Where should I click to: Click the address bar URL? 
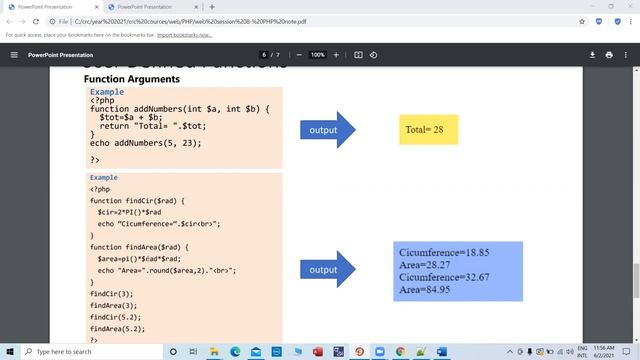(x=190, y=22)
